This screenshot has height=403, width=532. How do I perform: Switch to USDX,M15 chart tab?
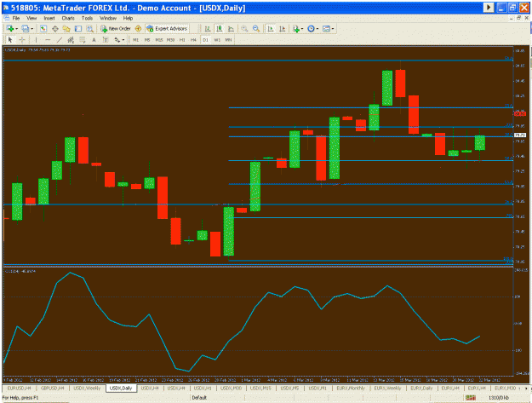tap(260, 388)
